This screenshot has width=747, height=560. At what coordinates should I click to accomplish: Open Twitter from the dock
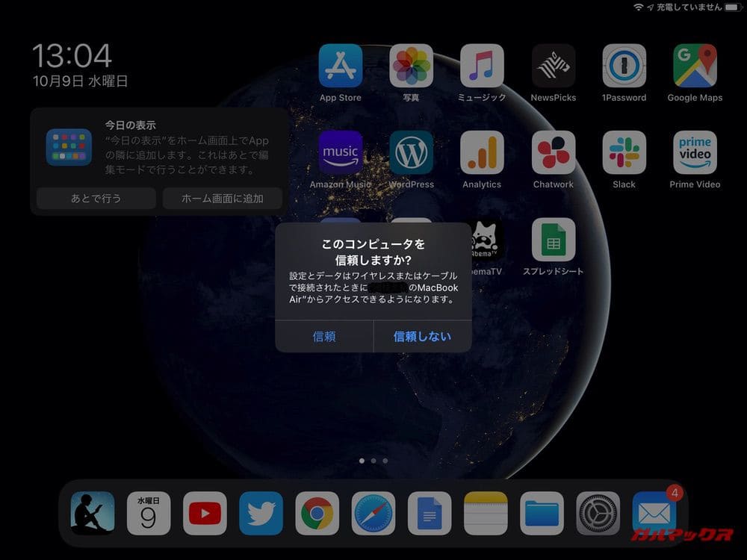pyautogui.click(x=261, y=513)
